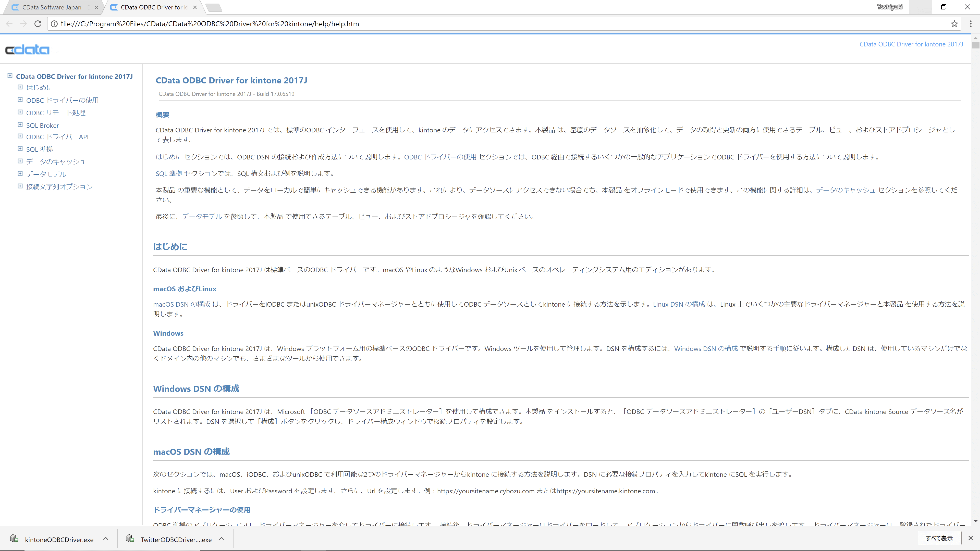The image size is (980, 551).
Task: Open the TwitterODBCDriver download options chevron
Action: (222, 539)
